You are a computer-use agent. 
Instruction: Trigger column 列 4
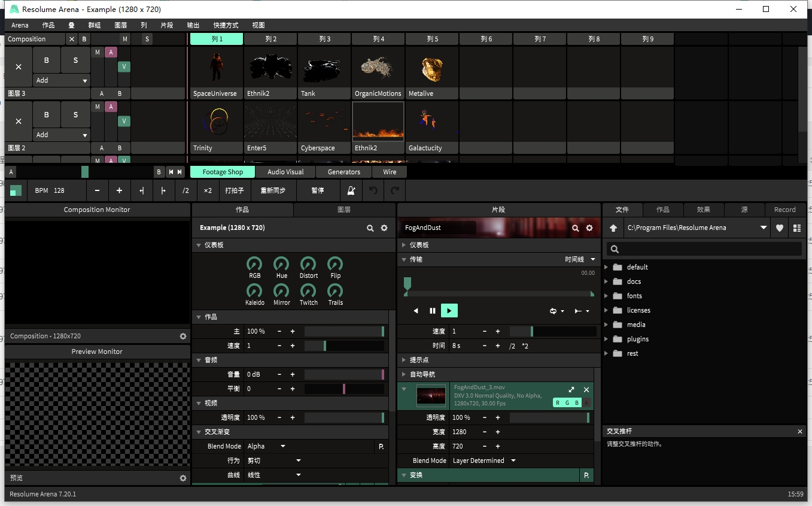[x=378, y=39]
